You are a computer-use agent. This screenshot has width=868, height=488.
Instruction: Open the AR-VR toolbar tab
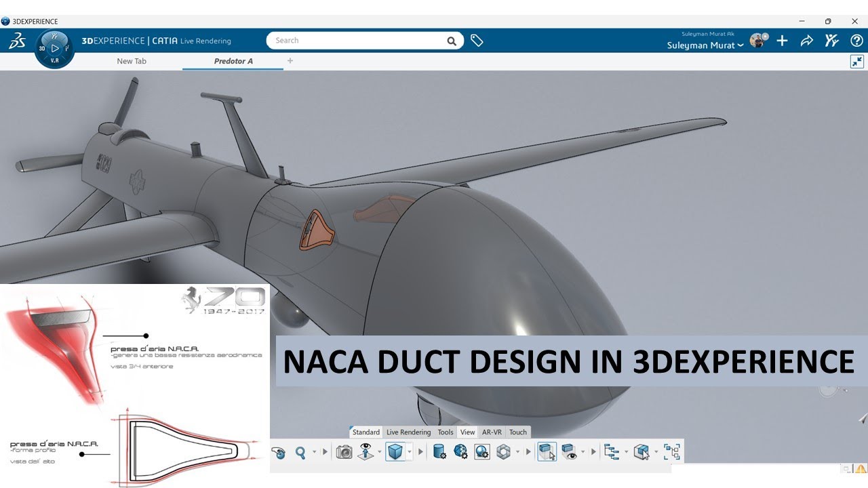(492, 432)
